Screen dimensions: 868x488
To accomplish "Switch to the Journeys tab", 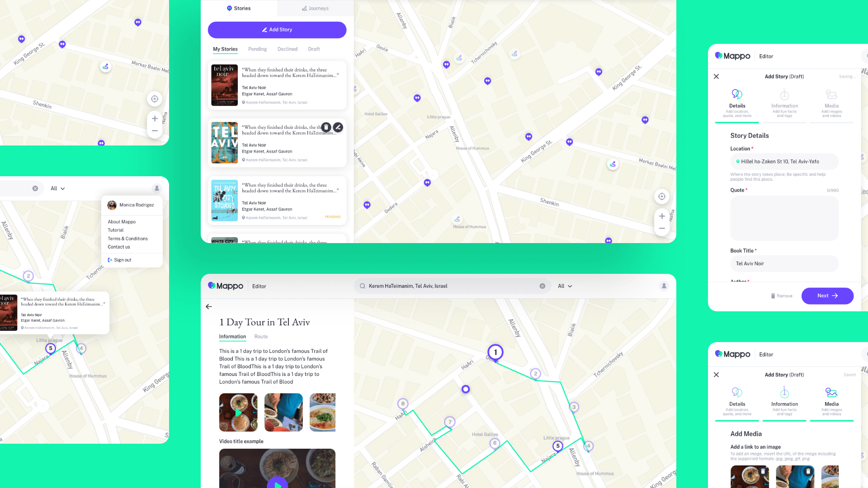I will pos(315,8).
